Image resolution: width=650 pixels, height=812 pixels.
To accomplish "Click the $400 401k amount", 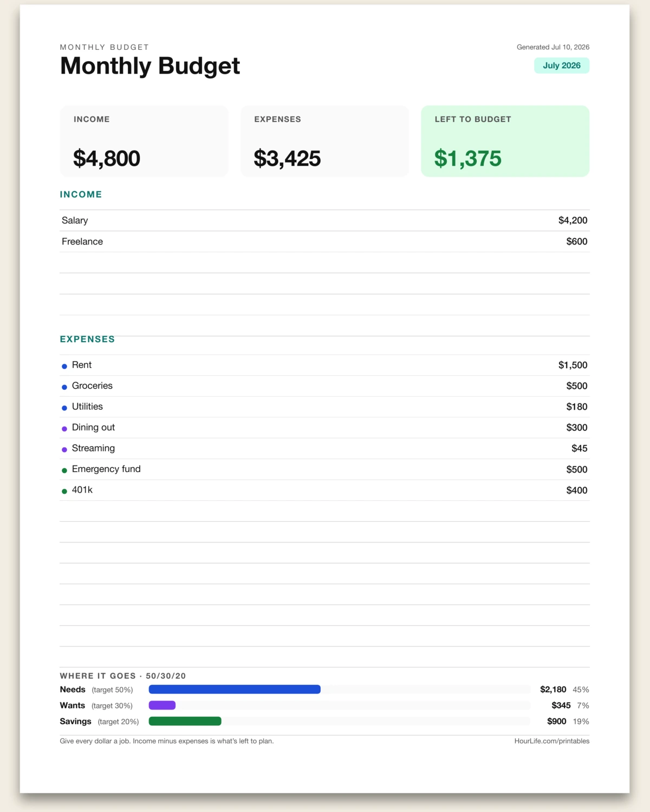I will pos(577,490).
